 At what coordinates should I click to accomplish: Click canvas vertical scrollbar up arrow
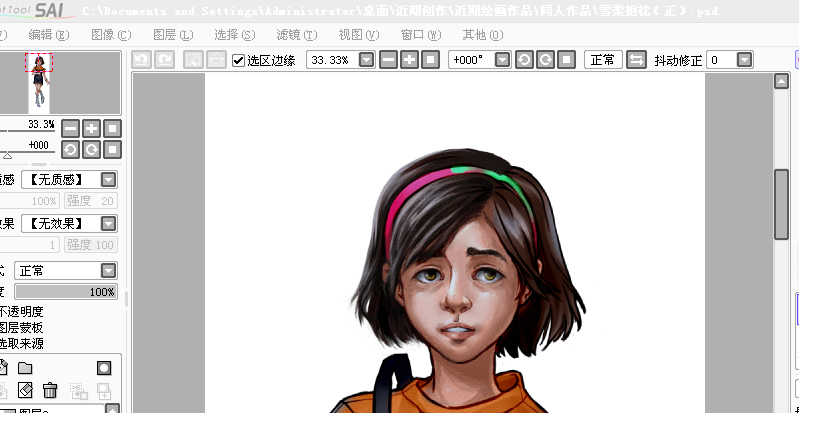(781, 81)
